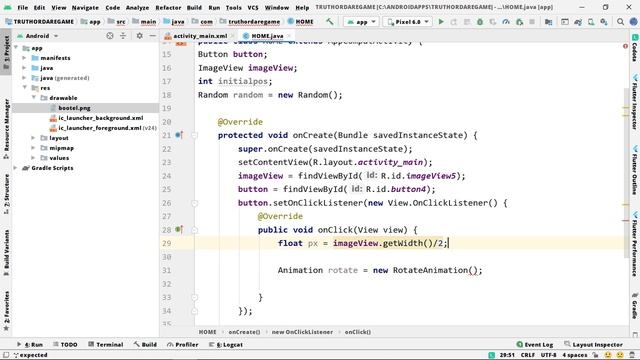
Task: Collapse the res folder arrow
Action: (24, 88)
